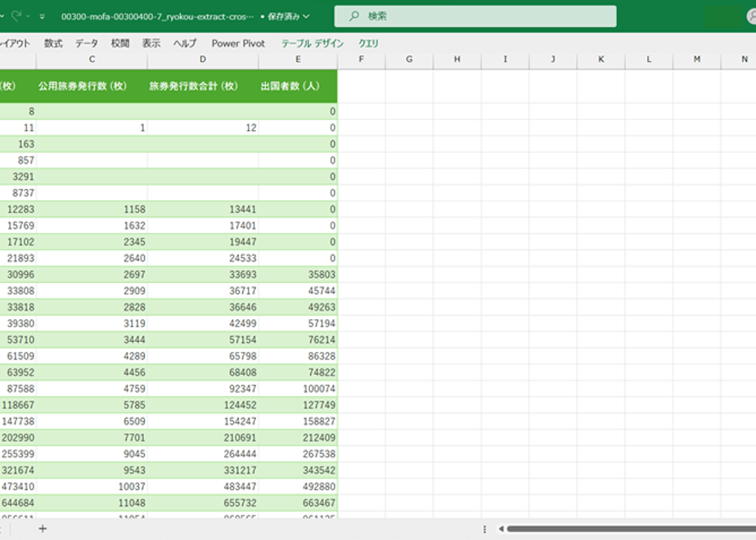Select cell containing 4456
This screenshot has height=540, width=756.
pos(92,372)
